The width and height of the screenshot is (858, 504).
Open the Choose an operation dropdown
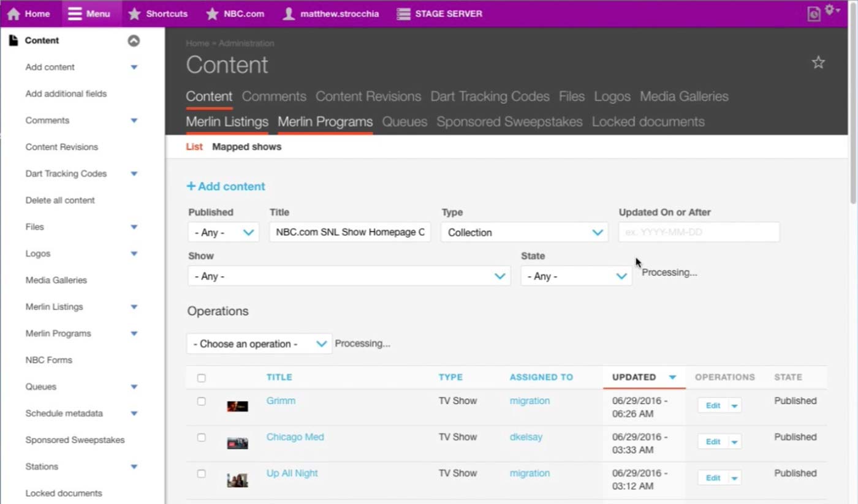click(259, 344)
